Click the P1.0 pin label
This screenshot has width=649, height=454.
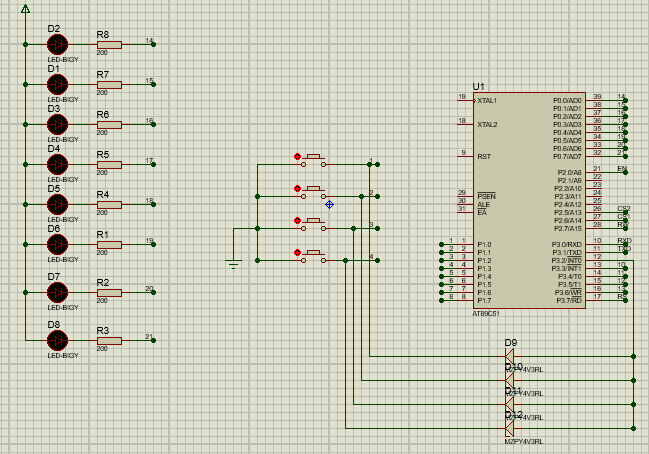point(484,245)
